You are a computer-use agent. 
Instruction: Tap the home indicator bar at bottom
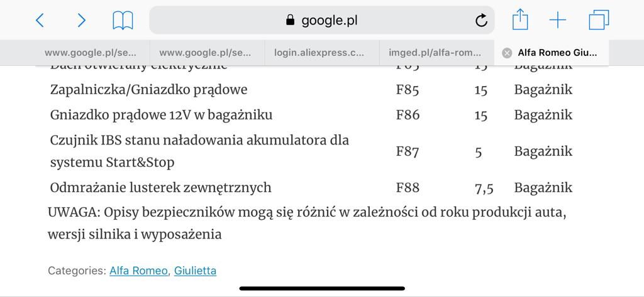point(322,288)
